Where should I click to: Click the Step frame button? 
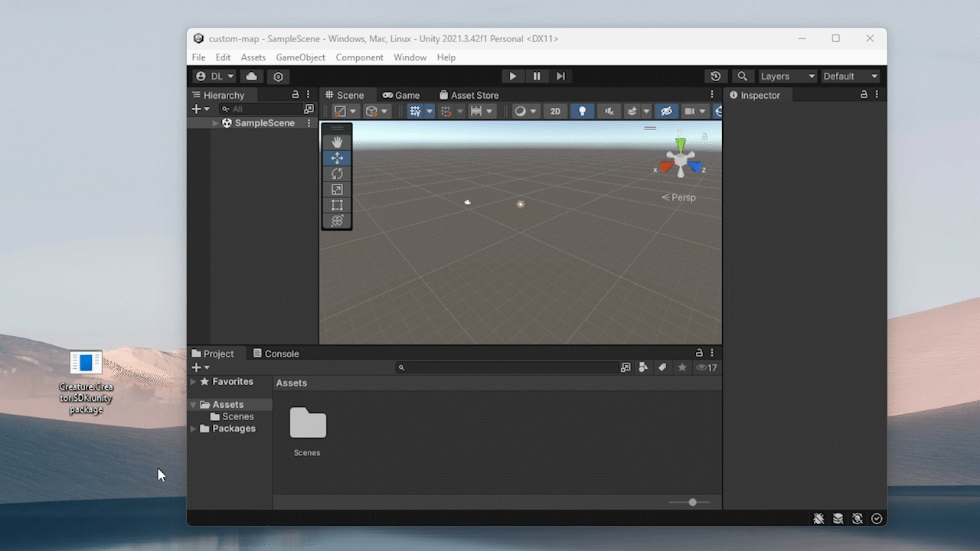(x=560, y=77)
